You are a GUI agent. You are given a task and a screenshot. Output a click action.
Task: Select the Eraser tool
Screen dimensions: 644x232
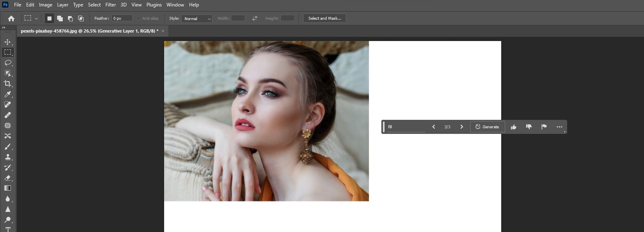click(8, 178)
